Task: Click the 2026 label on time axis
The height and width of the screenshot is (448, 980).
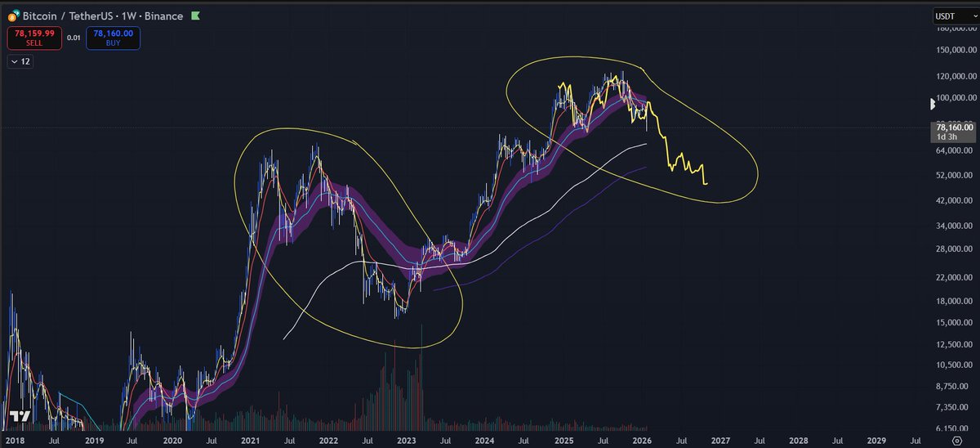Action: tap(640, 440)
